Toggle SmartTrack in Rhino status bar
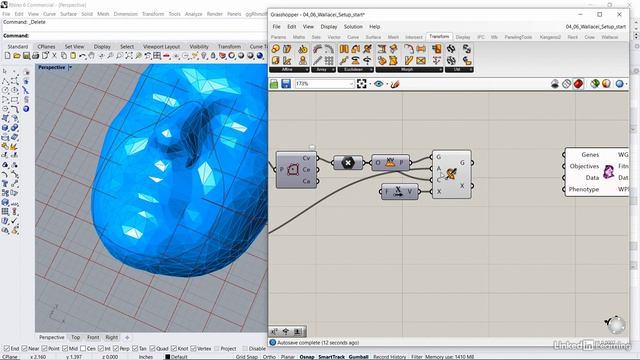This screenshot has width=640, height=360. point(331,357)
